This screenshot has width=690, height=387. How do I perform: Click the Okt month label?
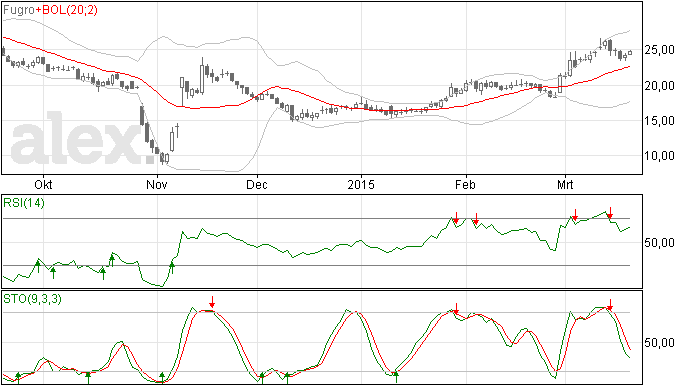tap(43, 184)
